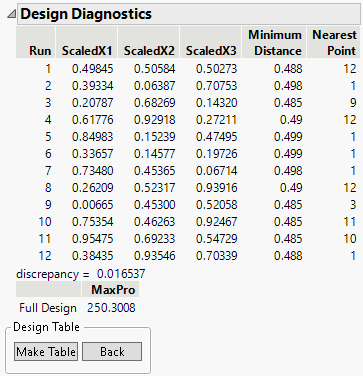Click nearest point value for run 11

350,239
